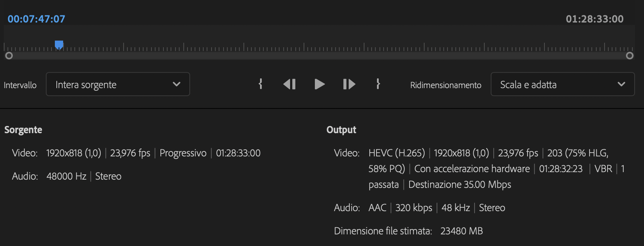Grab the left in-point circle handle
The height and width of the screenshot is (246, 644).
coord(9,56)
